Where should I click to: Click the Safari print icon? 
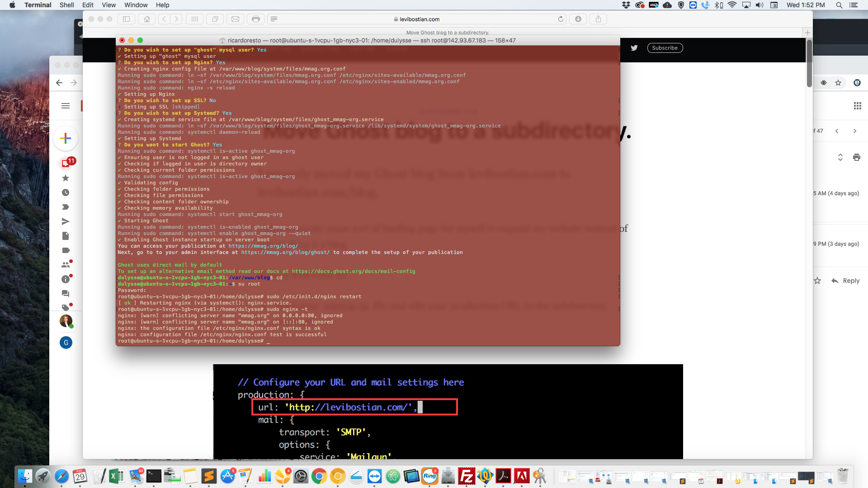point(256,19)
